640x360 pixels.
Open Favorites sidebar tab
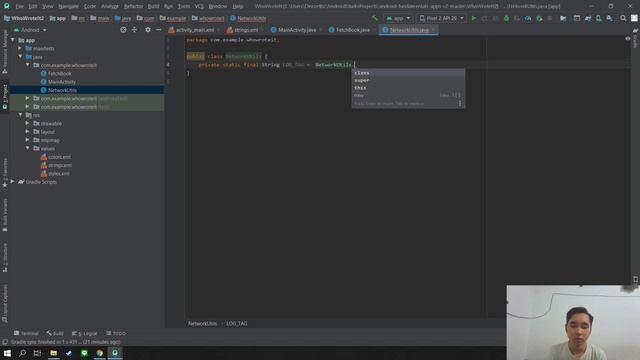pyautogui.click(x=5, y=173)
